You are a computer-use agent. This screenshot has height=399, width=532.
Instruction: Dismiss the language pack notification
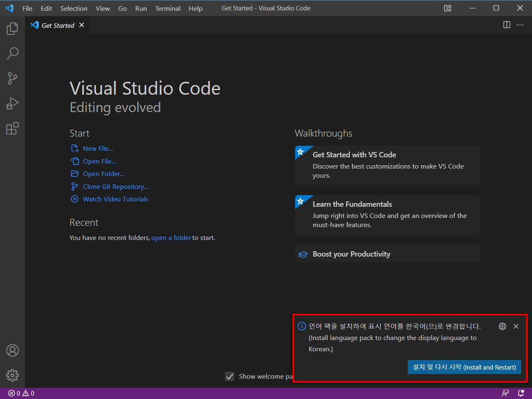[516, 326]
